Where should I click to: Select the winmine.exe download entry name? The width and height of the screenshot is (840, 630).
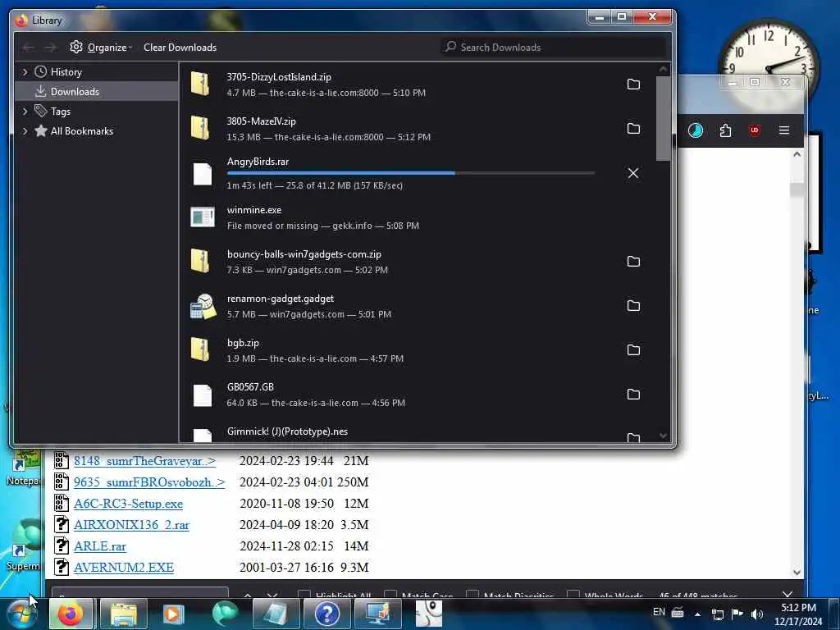tap(254, 210)
